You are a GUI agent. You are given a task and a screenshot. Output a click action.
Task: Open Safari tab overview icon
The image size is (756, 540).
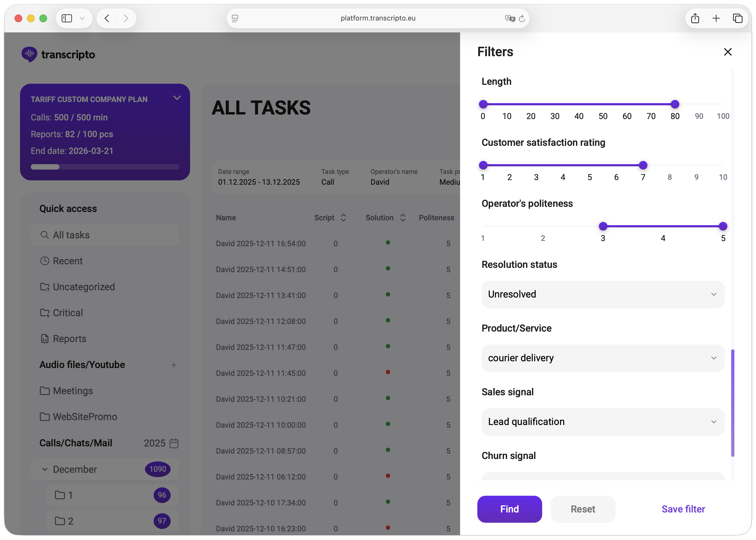737,18
